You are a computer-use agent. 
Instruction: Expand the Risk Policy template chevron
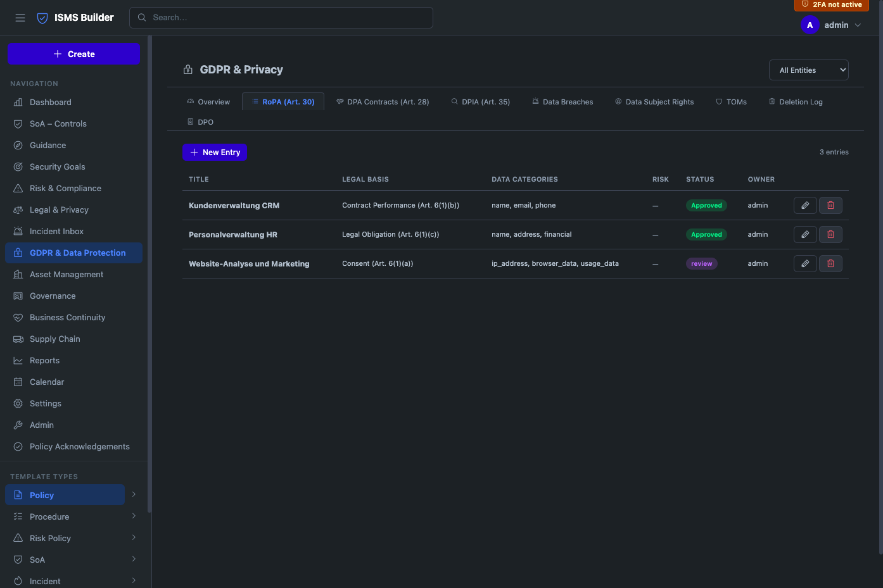(x=134, y=537)
